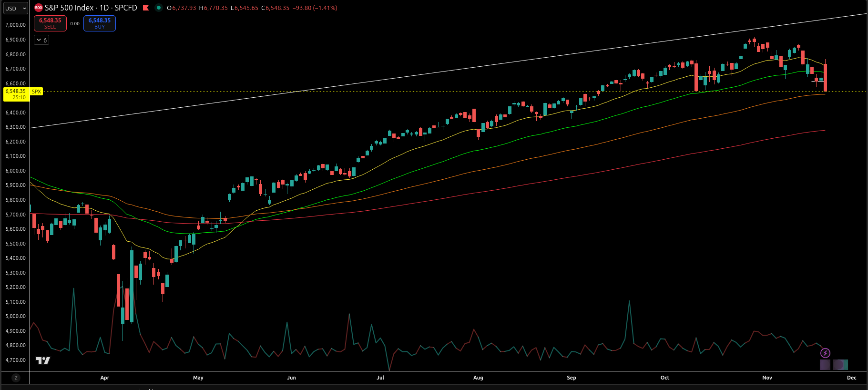
Task: Click the 6,900.00 price scale label
Action: (16, 40)
